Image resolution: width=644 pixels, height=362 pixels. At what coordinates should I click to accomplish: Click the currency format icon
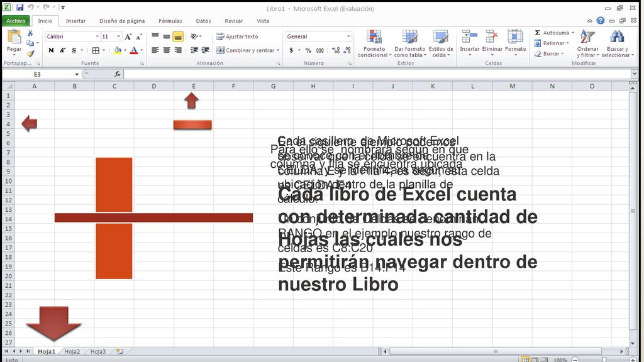[291, 50]
